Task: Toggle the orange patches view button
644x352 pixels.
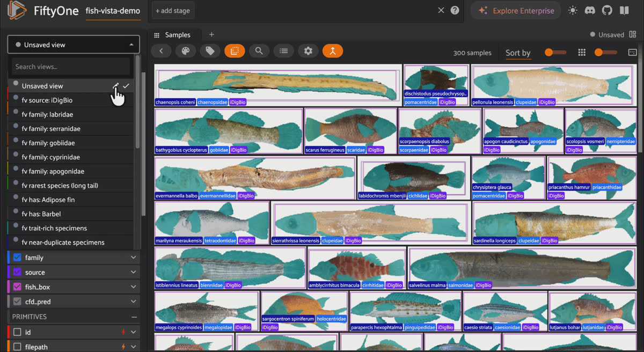Action: click(235, 51)
